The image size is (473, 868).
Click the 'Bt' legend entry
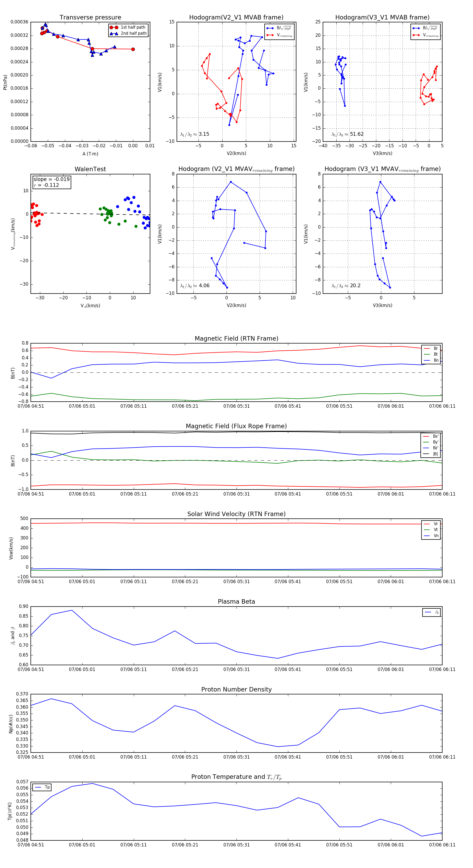pyautogui.click(x=431, y=354)
